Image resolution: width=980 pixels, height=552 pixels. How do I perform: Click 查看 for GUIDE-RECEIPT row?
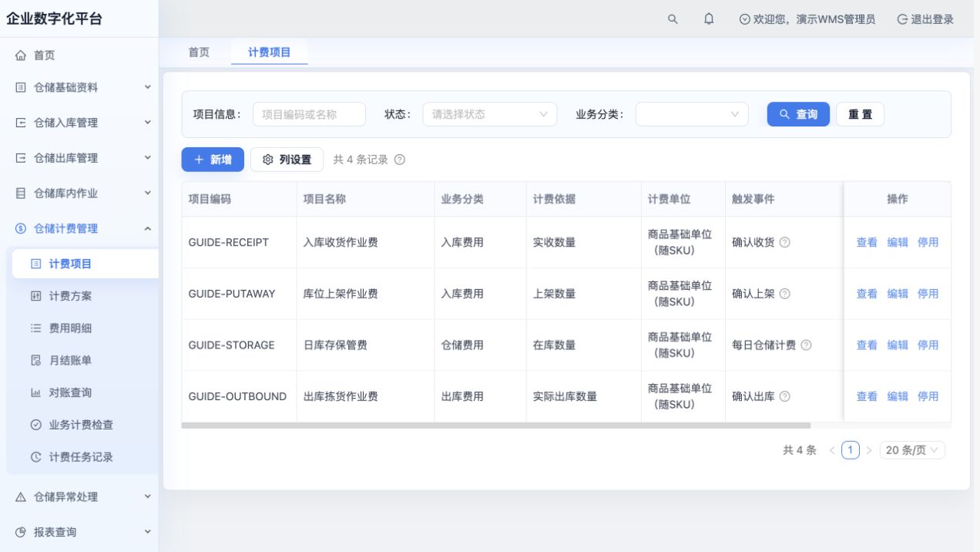point(867,242)
